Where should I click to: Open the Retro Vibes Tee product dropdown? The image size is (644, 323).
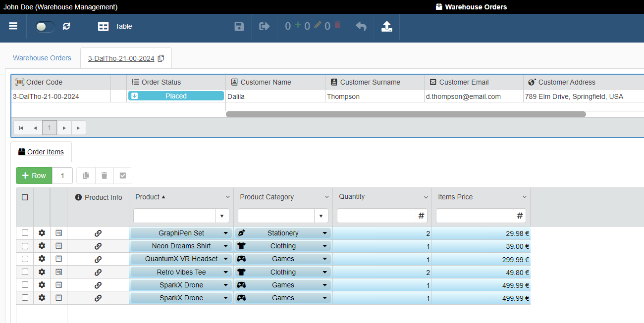[x=225, y=272]
